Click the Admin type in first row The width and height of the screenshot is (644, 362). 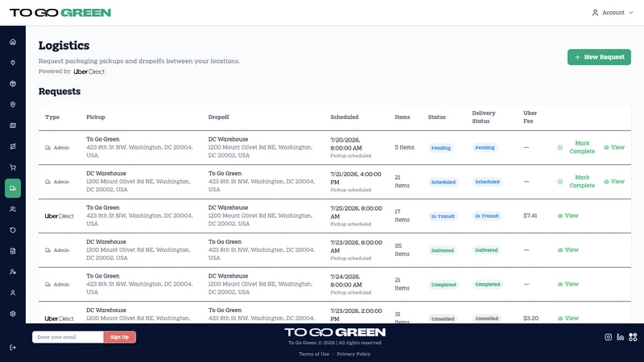(57, 148)
